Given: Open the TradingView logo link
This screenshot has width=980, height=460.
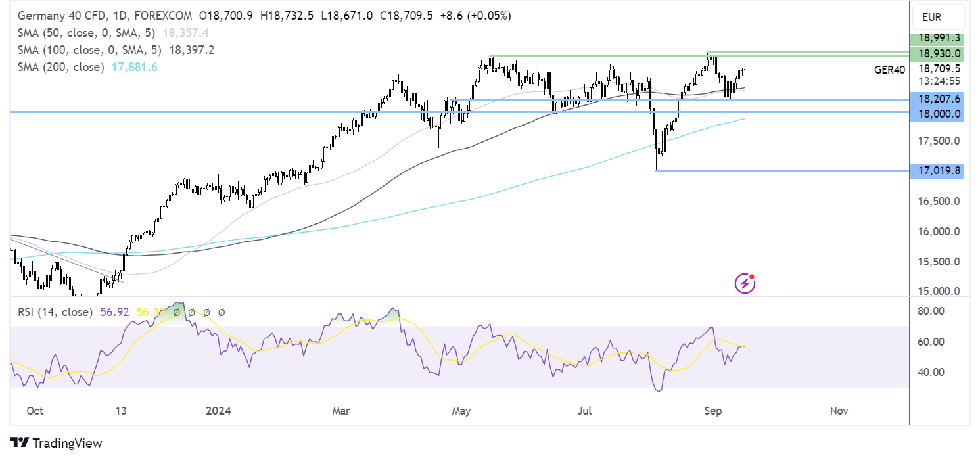Looking at the screenshot, I should coord(56,443).
